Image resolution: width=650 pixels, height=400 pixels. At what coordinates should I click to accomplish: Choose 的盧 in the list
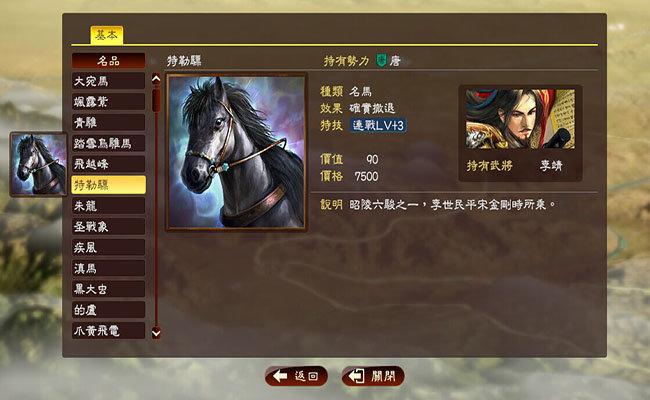[108, 310]
